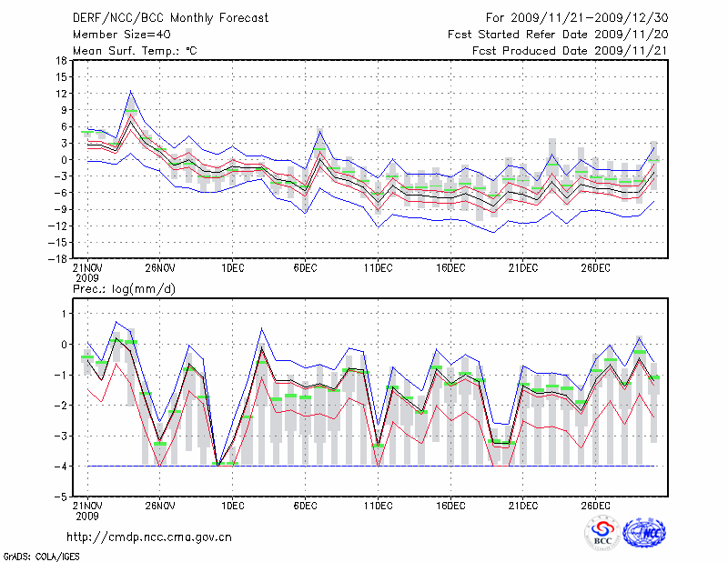The height and width of the screenshot is (562, 728).
Task: Click the NCC globe logo
Action: point(643,533)
